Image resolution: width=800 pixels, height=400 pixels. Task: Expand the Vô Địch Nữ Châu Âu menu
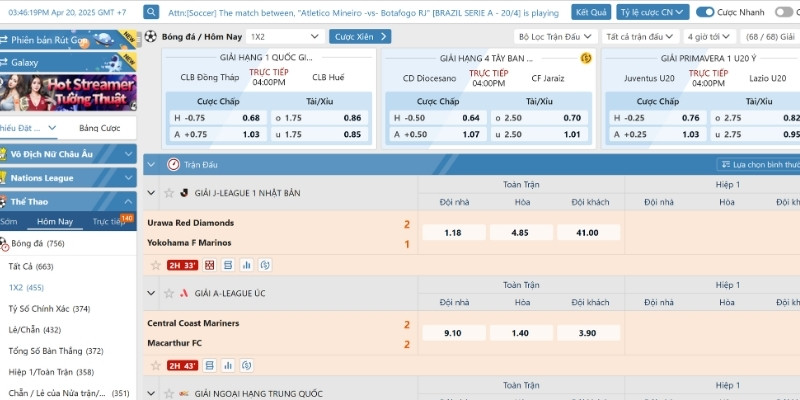coord(129,154)
